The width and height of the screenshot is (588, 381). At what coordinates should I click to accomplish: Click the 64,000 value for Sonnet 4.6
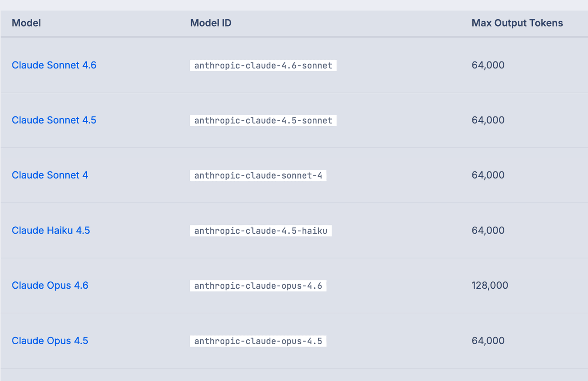pos(488,65)
